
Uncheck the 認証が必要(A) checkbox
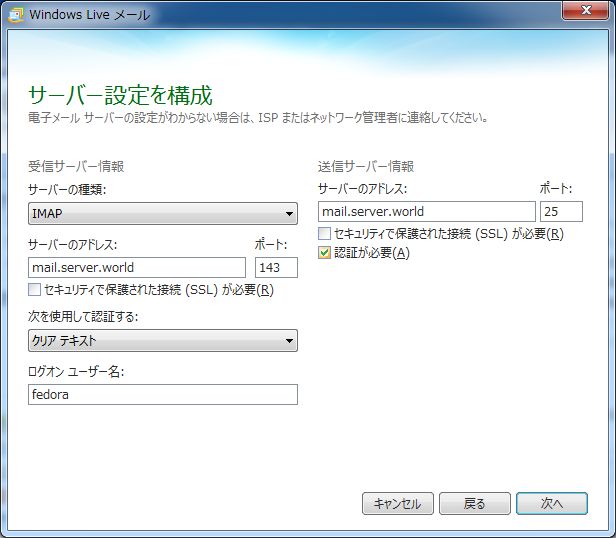(x=324, y=253)
